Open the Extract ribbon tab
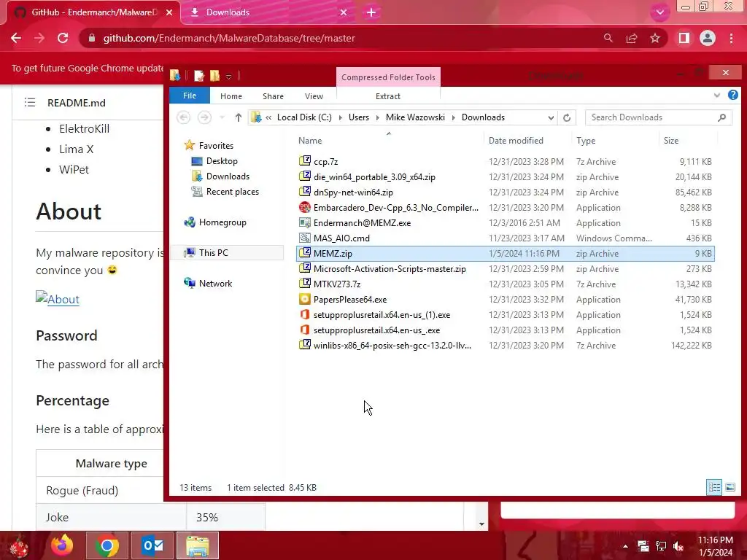The width and height of the screenshot is (747, 560). (x=388, y=96)
